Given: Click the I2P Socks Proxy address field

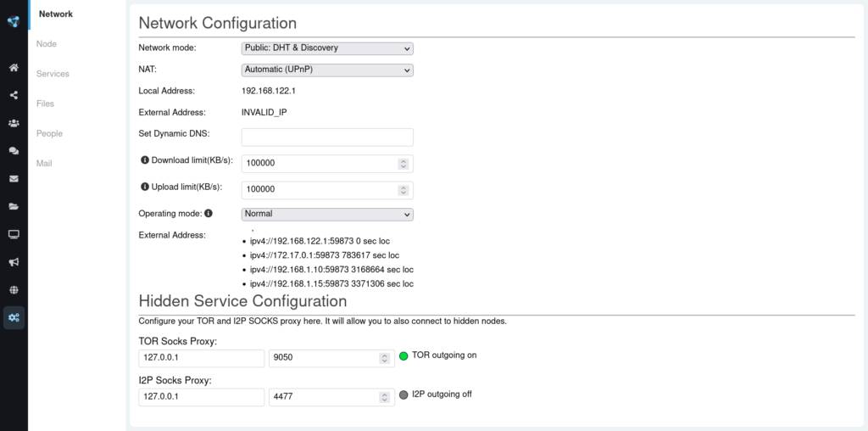Looking at the screenshot, I should click(202, 397).
